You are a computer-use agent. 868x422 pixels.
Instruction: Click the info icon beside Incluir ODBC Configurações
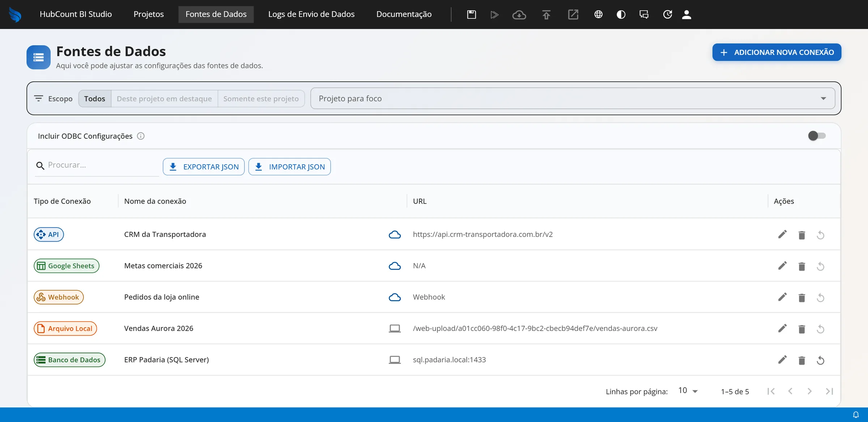click(x=141, y=136)
